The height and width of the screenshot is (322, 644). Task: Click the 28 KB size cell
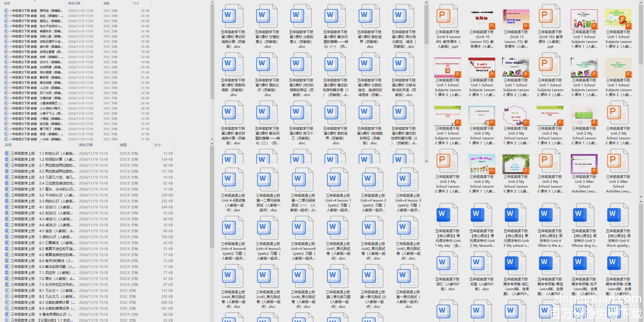click(145, 109)
